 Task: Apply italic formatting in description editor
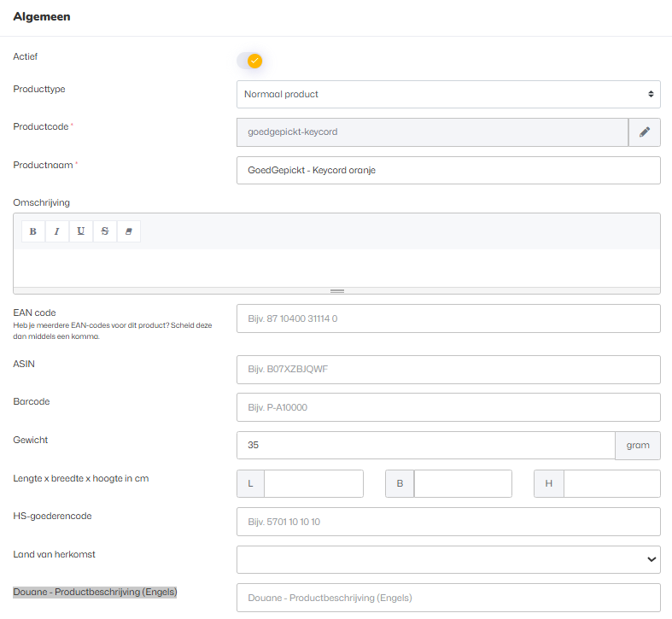pyautogui.click(x=57, y=231)
